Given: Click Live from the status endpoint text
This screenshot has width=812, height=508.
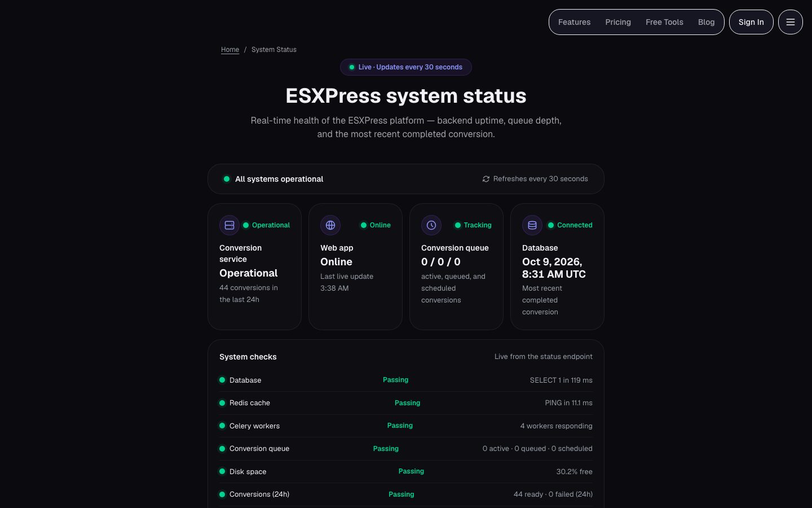Looking at the screenshot, I should coord(544,357).
